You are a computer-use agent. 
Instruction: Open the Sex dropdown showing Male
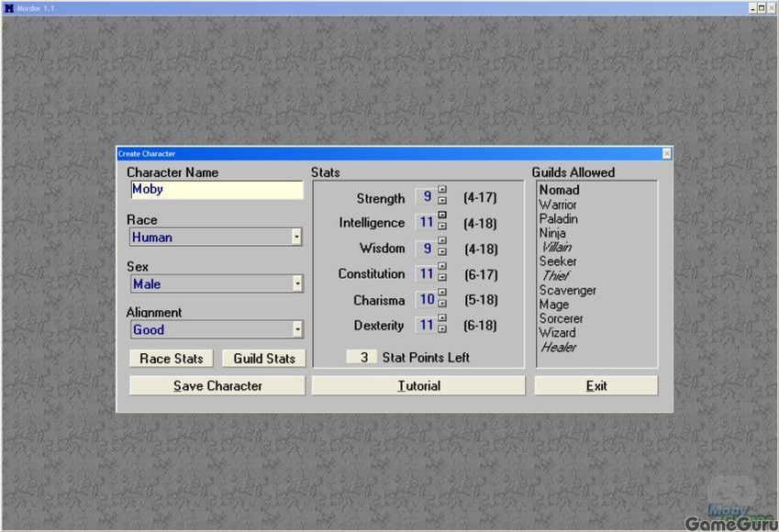pyautogui.click(x=296, y=283)
